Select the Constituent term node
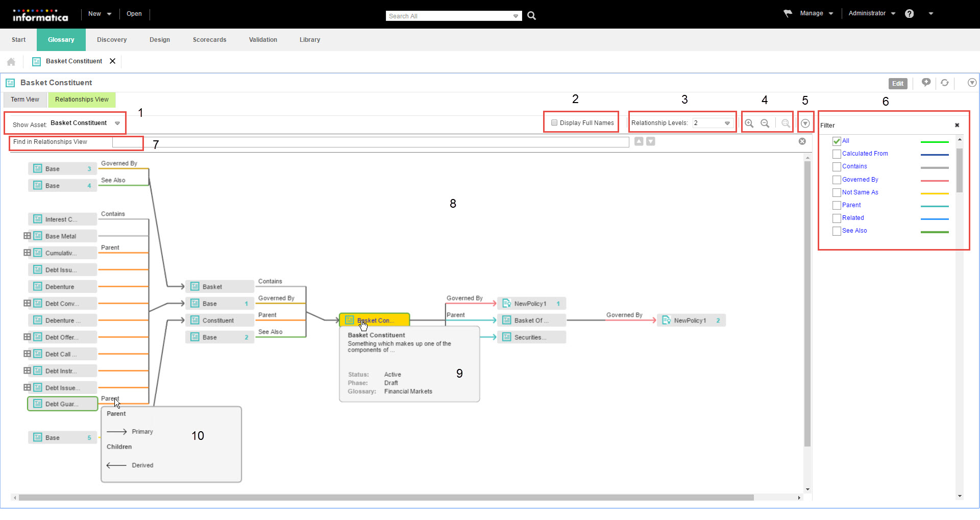 click(x=219, y=320)
